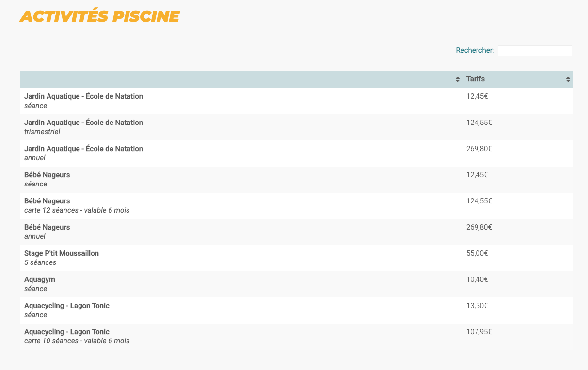Select Aquacycling Lagon Tonic séance entry name

pos(67,306)
